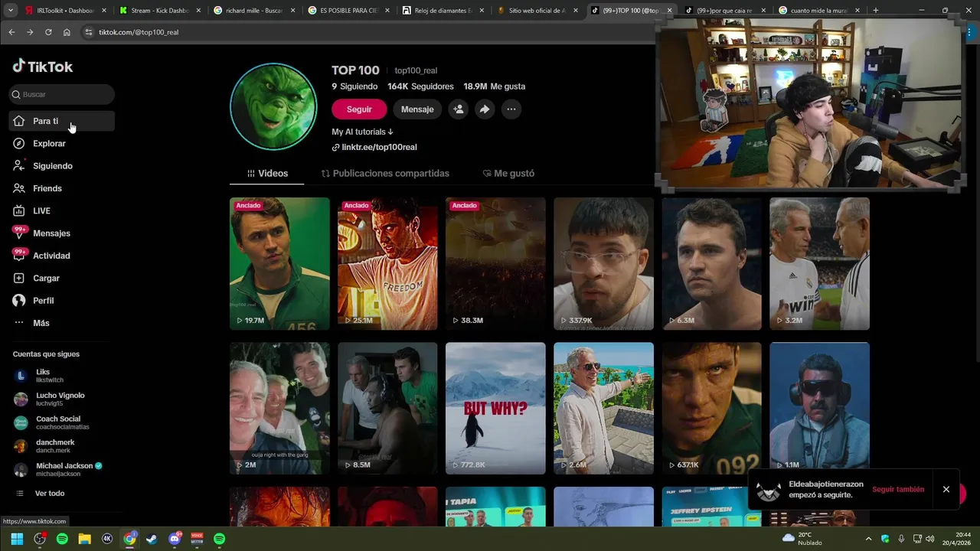Open File Explorer from taskbar
This screenshot has height=551, width=980.
click(85, 539)
